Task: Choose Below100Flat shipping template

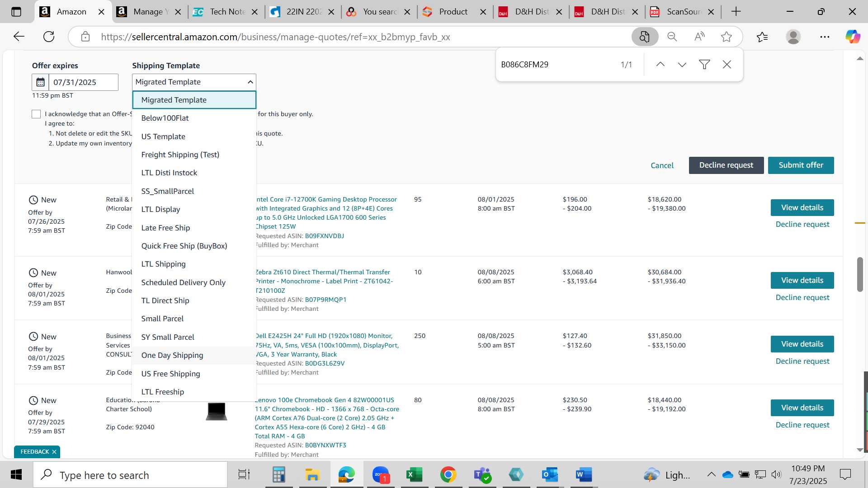Action: pos(194,118)
